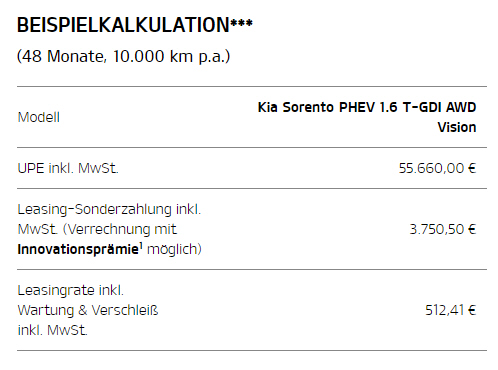Screen dimensions: 498x370
Task: Click UPE inkl. MwSt. label
Action: point(68,168)
